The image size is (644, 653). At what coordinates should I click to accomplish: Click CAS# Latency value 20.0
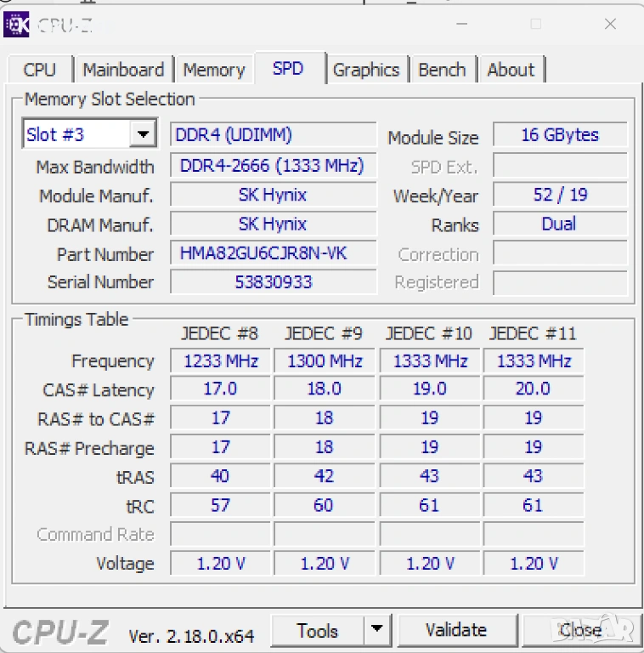click(x=534, y=389)
